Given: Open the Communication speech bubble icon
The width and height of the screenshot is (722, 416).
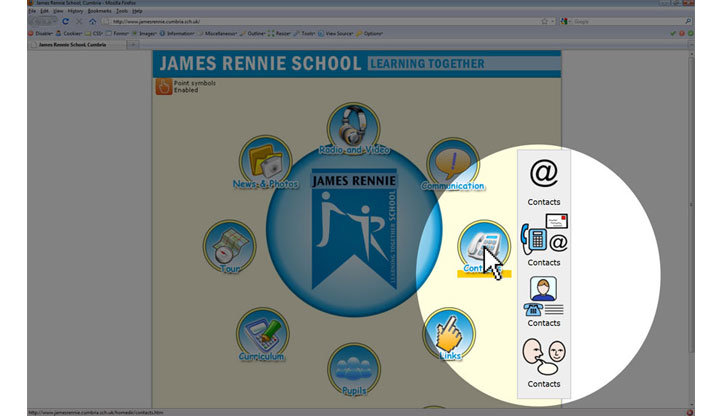Looking at the screenshot, I should pyautogui.click(x=453, y=164).
